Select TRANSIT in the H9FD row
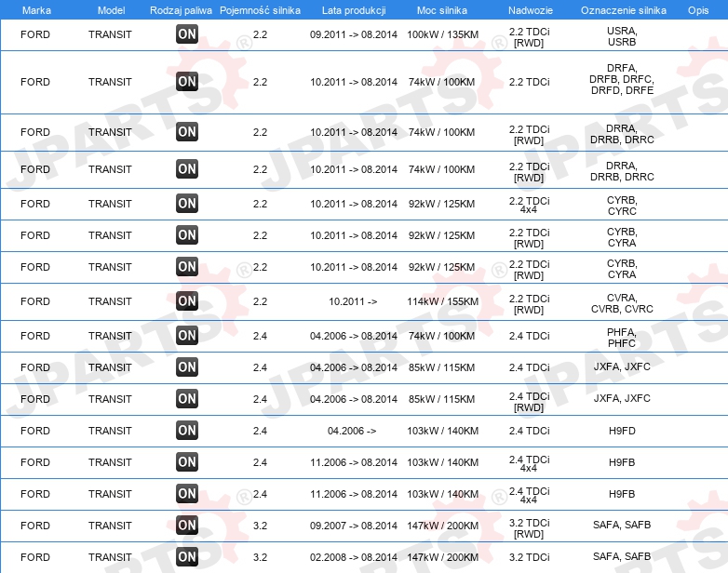 click(x=110, y=431)
